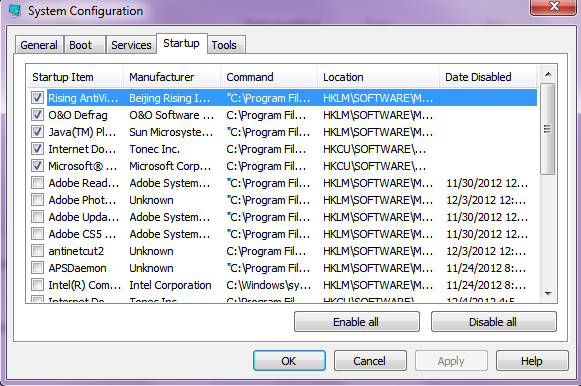Select the O&O Defrag row name
This screenshot has width=581, height=386.
coord(78,115)
